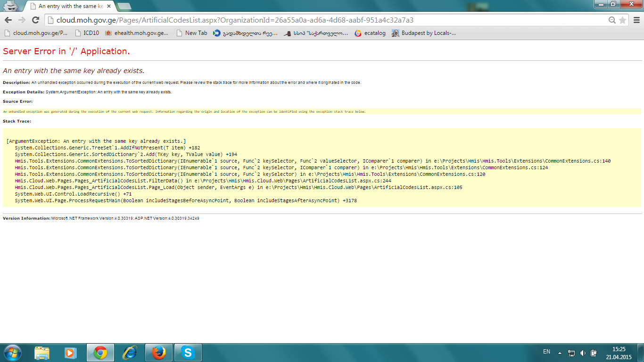The height and width of the screenshot is (362, 644).
Task: Click the zoom magnifier icon in address bar
Action: (612, 20)
